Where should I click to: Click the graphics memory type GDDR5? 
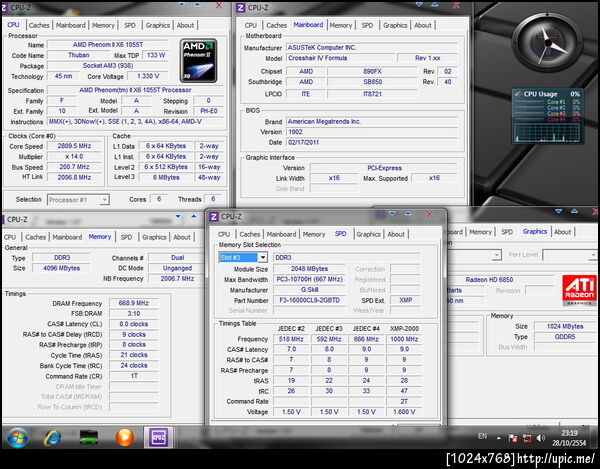[x=565, y=337]
